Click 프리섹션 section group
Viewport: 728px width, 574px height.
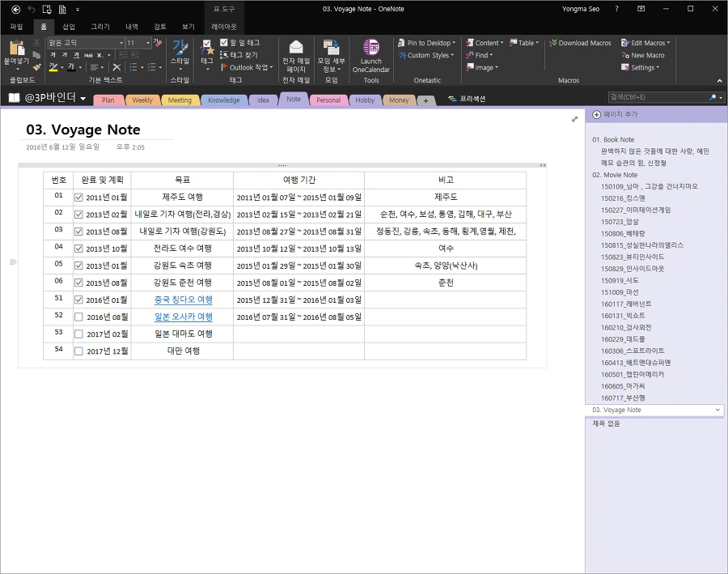pyautogui.click(x=467, y=99)
